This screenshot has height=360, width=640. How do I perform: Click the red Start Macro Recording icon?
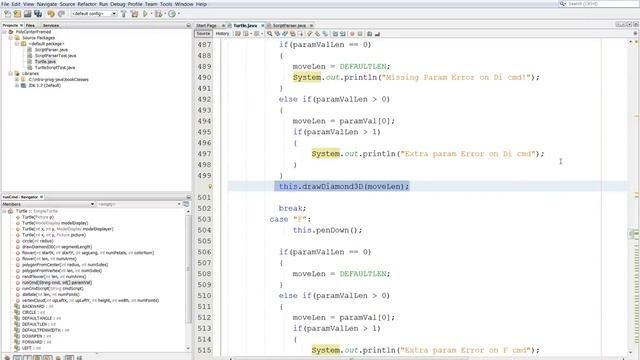point(352,34)
